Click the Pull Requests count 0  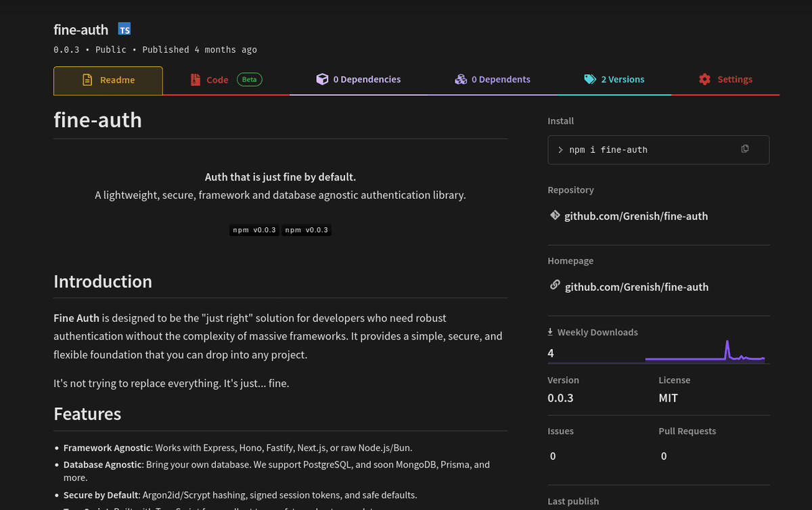point(664,456)
